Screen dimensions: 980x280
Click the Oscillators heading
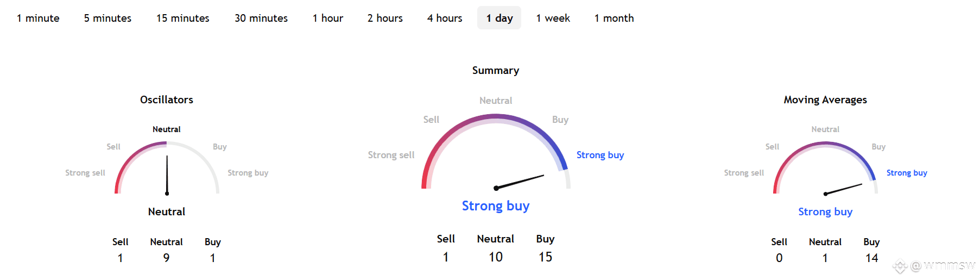[167, 99]
